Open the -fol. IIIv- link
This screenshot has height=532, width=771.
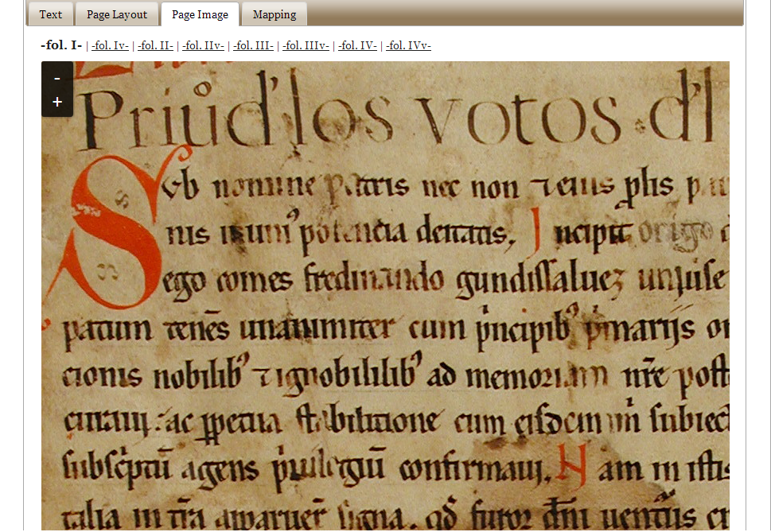pyautogui.click(x=306, y=45)
